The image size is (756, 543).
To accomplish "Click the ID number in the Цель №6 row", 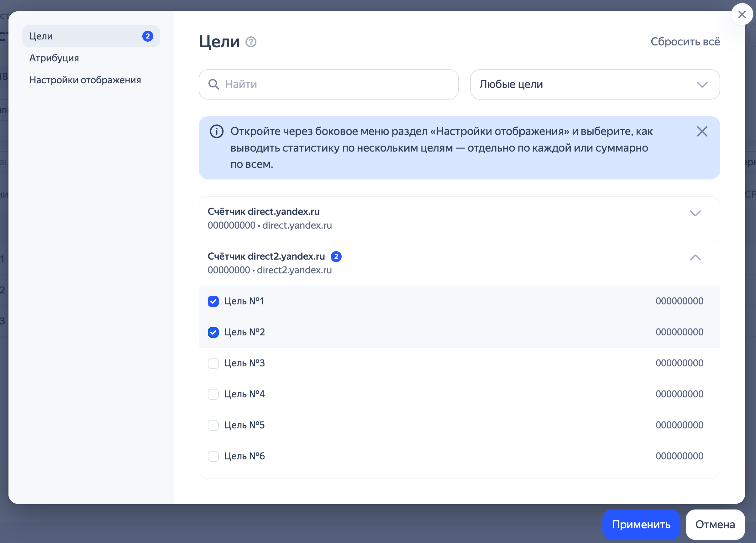I will click(x=679, y=456).
